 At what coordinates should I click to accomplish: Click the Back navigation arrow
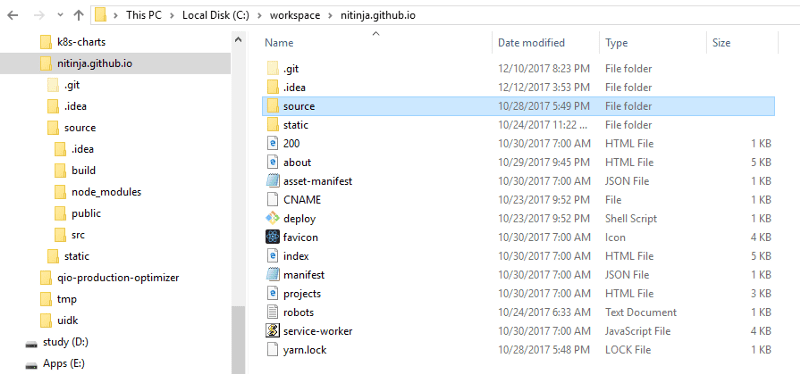13,15
